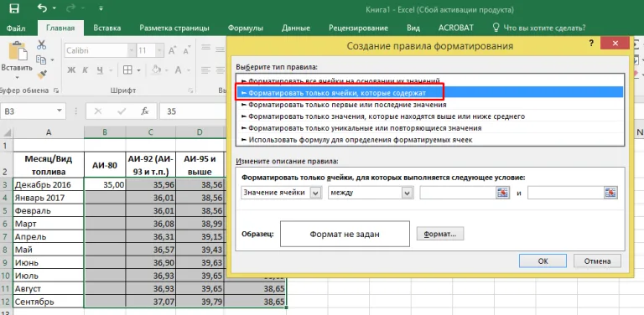Apply cell borders icon
644x315 pixels.
click(x=127, y=70)
